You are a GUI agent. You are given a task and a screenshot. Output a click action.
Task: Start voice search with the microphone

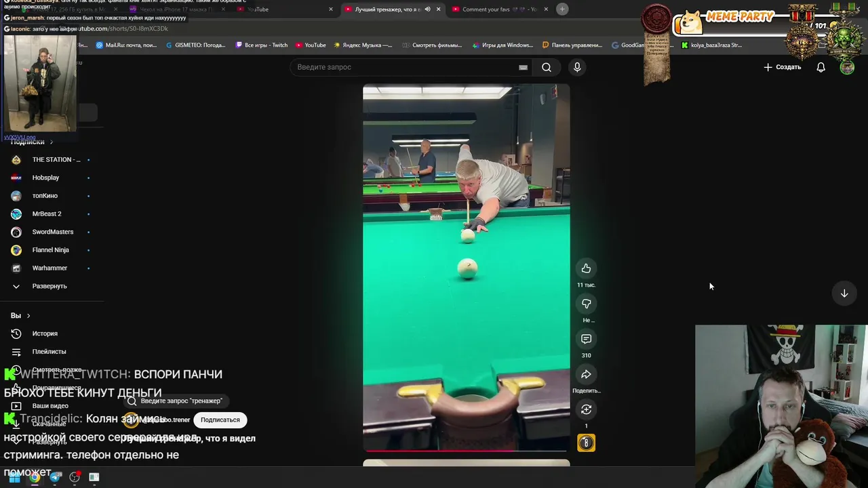click(577, 67)
